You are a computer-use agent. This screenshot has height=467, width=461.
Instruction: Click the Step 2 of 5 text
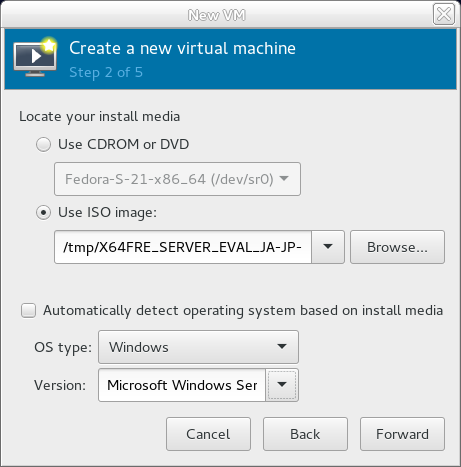point(106,72)
